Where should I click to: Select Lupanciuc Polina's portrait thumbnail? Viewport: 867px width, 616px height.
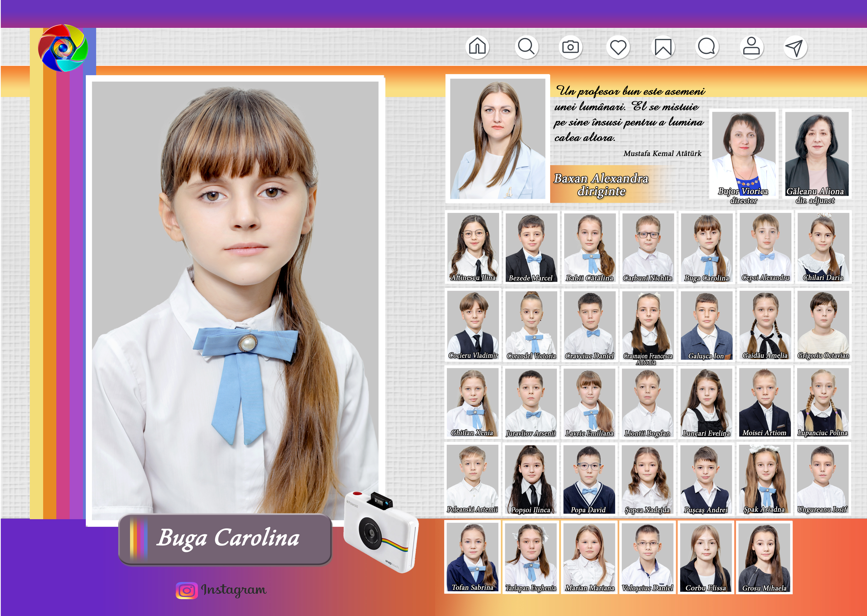(x=822, y=402)
